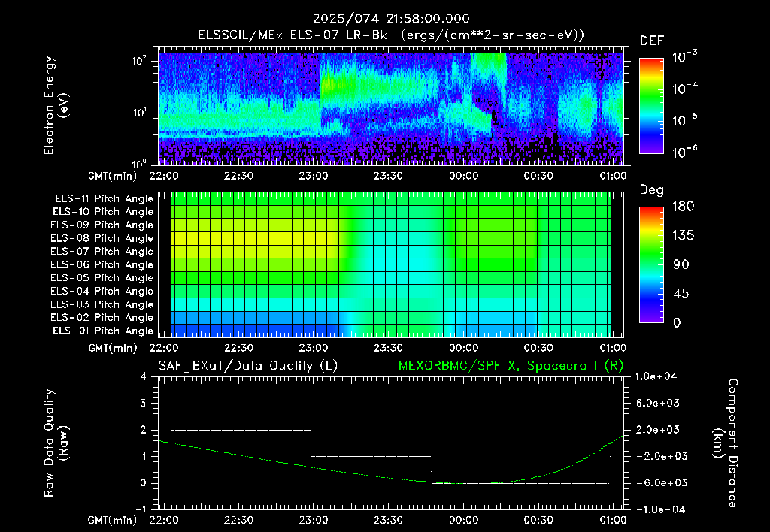Click the DEF color bar label
The image size is (770, 532).
[652, 41]
